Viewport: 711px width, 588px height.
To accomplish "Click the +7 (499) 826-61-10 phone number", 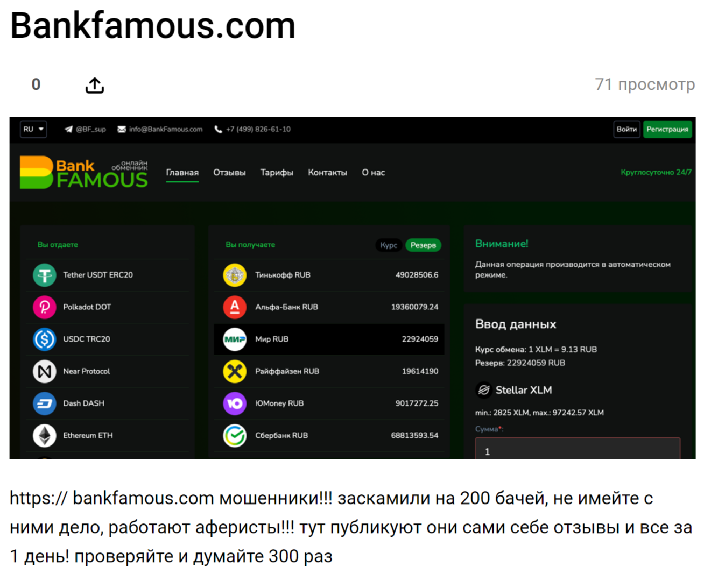I will point(258,130).
